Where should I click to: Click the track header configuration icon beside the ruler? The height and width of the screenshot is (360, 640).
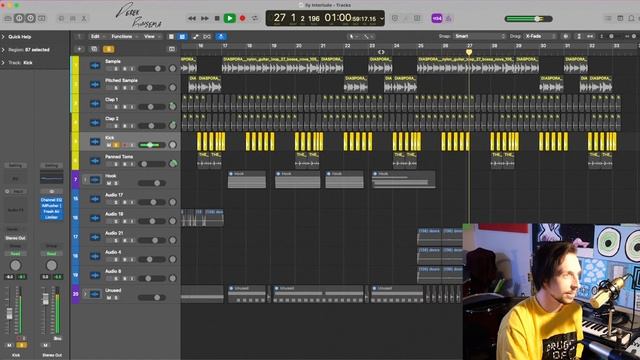172,49
